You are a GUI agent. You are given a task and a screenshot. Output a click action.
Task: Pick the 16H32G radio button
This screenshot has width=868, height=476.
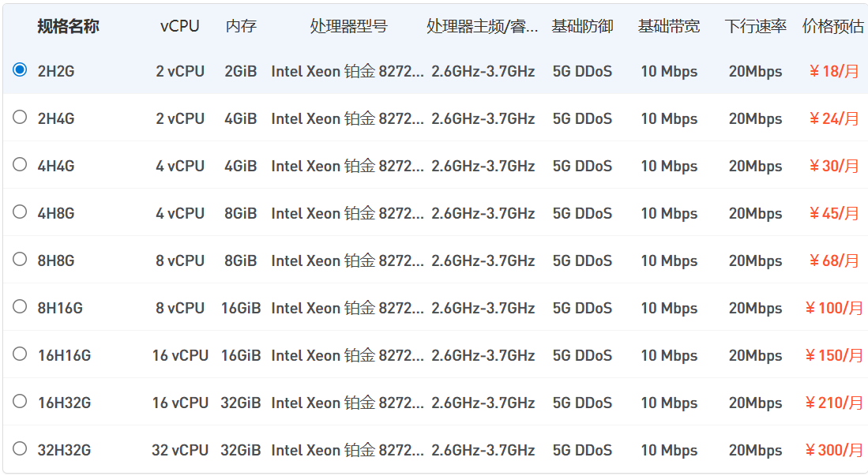click(x=20, y=402)
